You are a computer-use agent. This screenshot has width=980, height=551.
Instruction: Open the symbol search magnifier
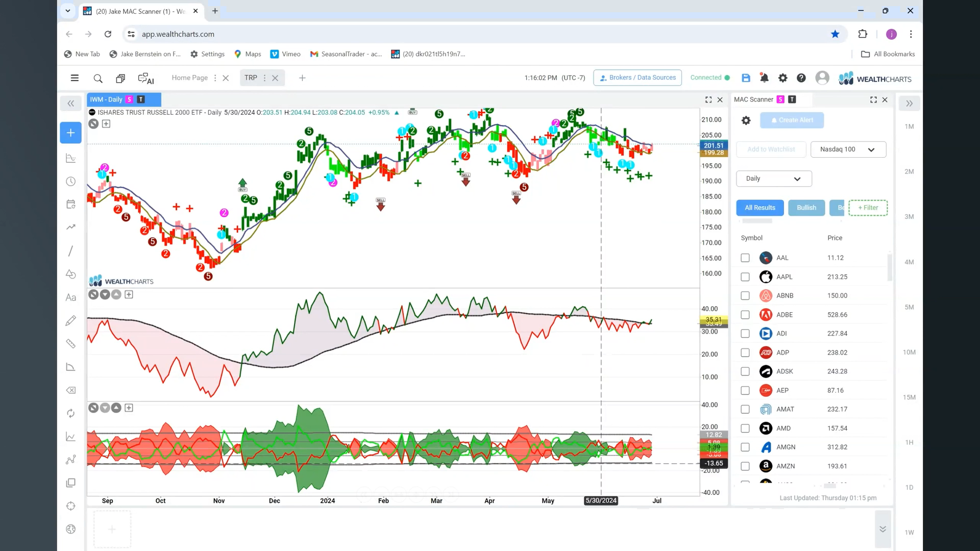coord(98,79)
